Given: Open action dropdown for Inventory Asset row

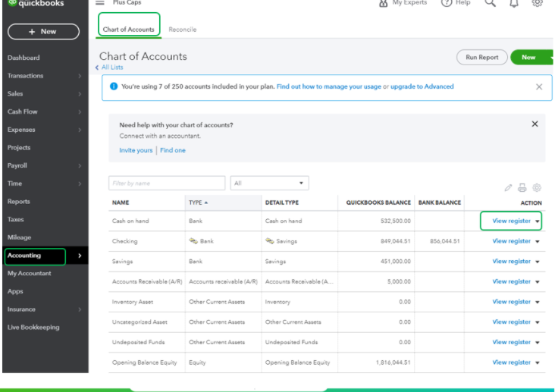Looking at the screenshot, I should click(538, 302).
